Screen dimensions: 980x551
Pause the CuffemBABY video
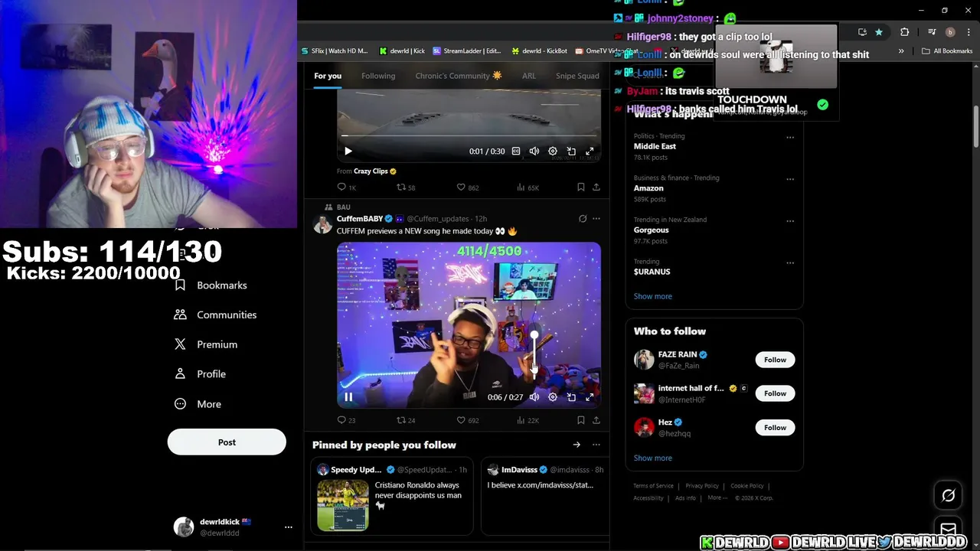tap(348, 397)
